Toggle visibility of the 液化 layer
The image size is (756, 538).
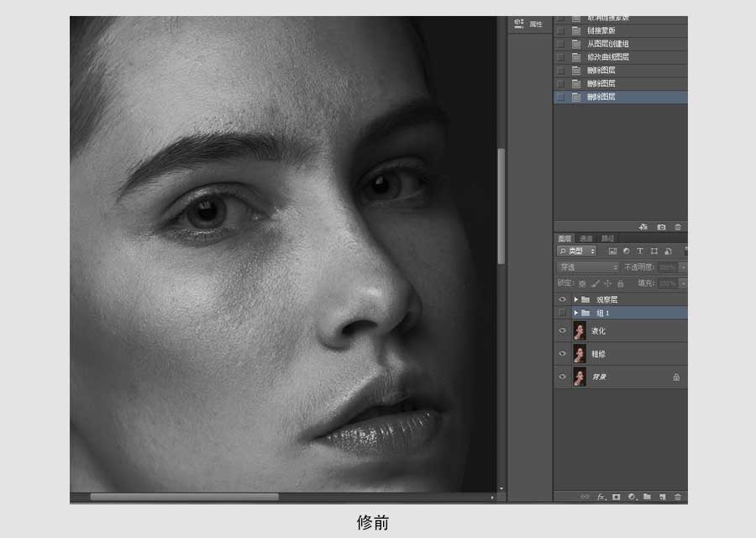pyautogui.click(x=562, y=331)
